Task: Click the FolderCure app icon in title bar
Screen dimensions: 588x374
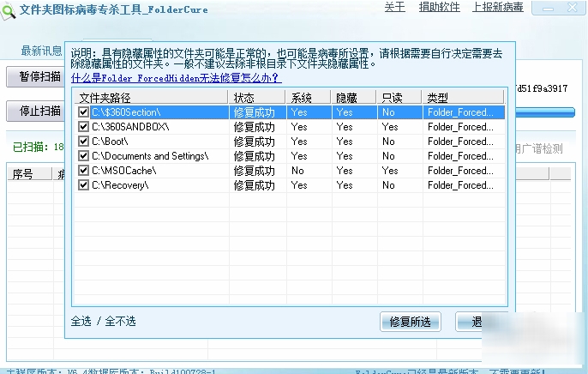Action: 9,8
